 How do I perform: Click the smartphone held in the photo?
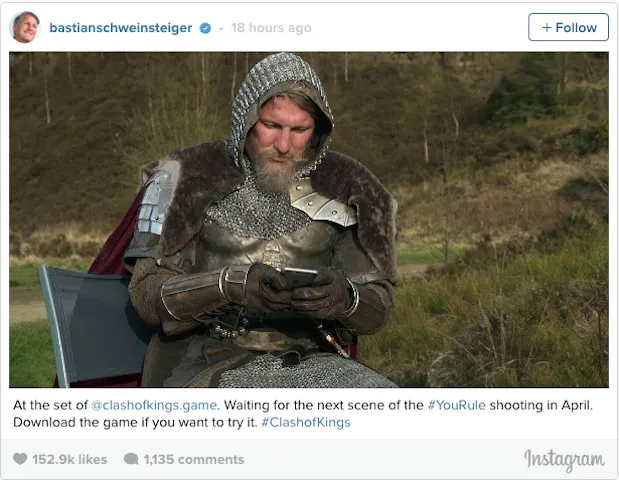(x=299, y=277)
